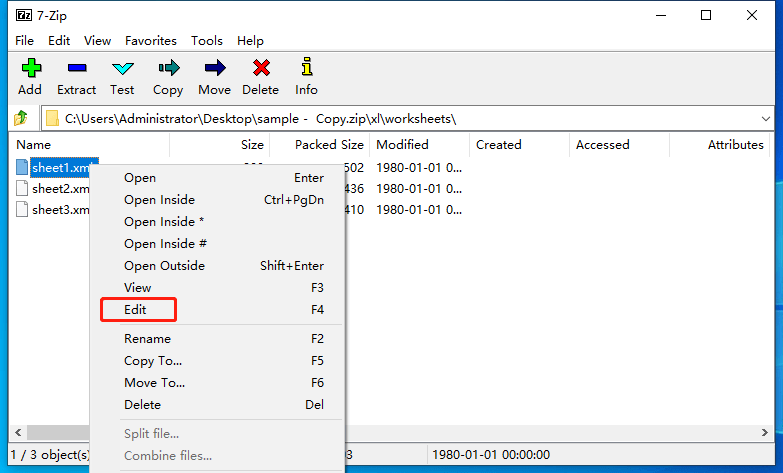The height and width of the screenshot is (473, 783).
Task: Click the Move toolbar icon
Action: 215,68
